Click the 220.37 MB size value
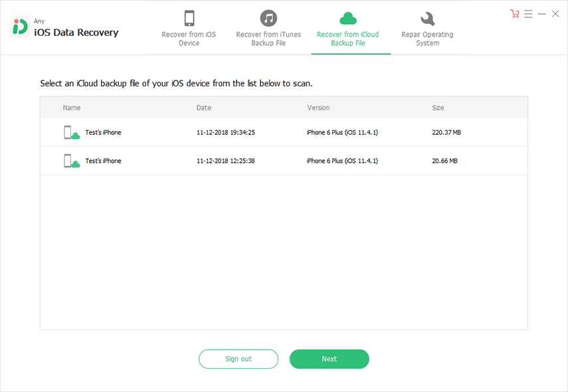 pyautogui.click(x=446, y=133)
